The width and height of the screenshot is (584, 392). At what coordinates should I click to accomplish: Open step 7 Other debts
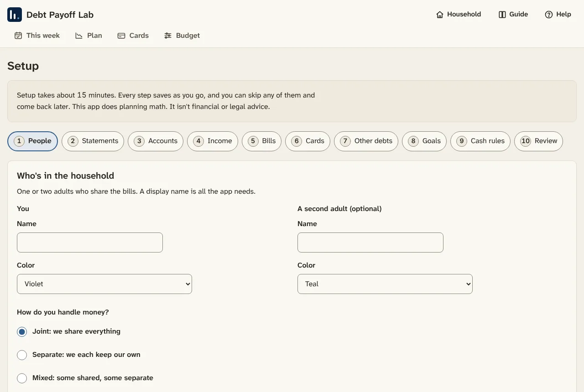click(366, 141)
